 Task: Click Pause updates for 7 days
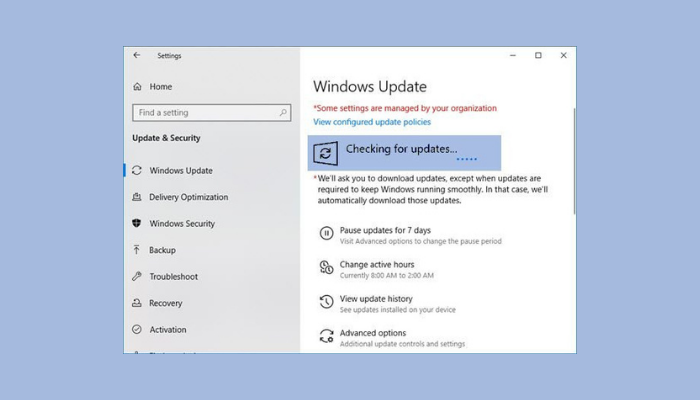385,230
